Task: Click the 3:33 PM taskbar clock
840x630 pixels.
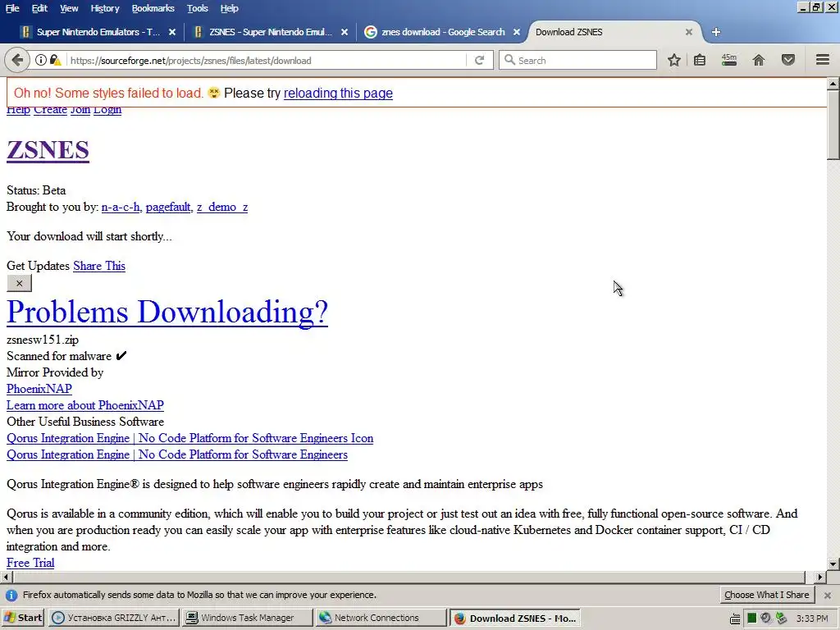Action: tap(811, 619)
